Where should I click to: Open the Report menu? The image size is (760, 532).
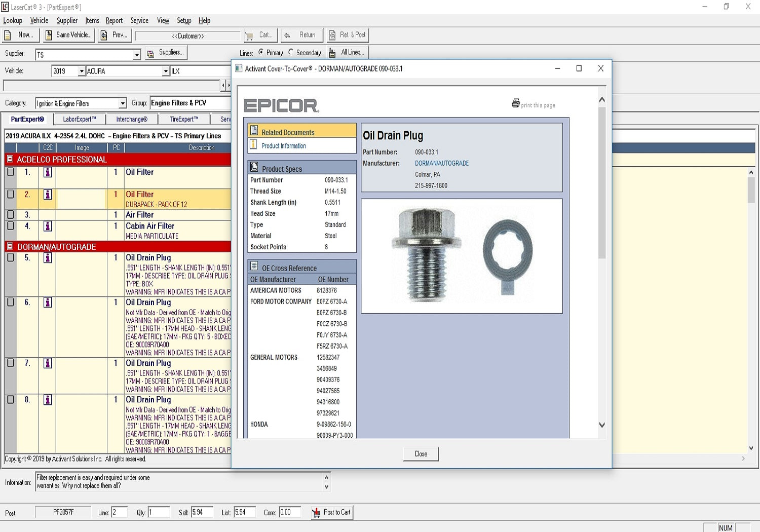pos(114,21)
